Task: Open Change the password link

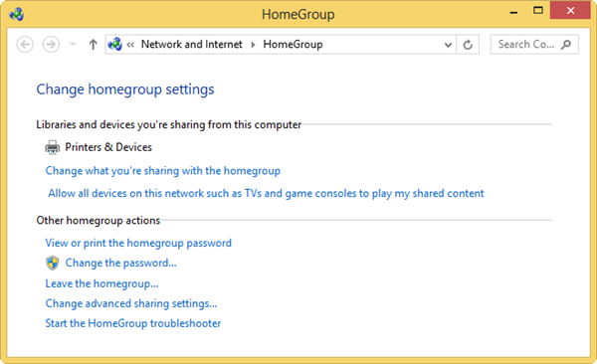Action: [x=120, y=264]
